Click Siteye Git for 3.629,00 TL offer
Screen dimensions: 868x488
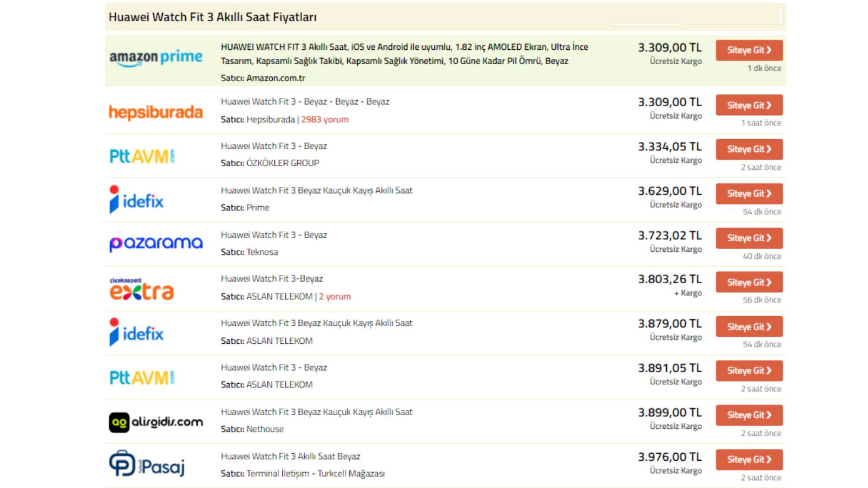[749, 193]
